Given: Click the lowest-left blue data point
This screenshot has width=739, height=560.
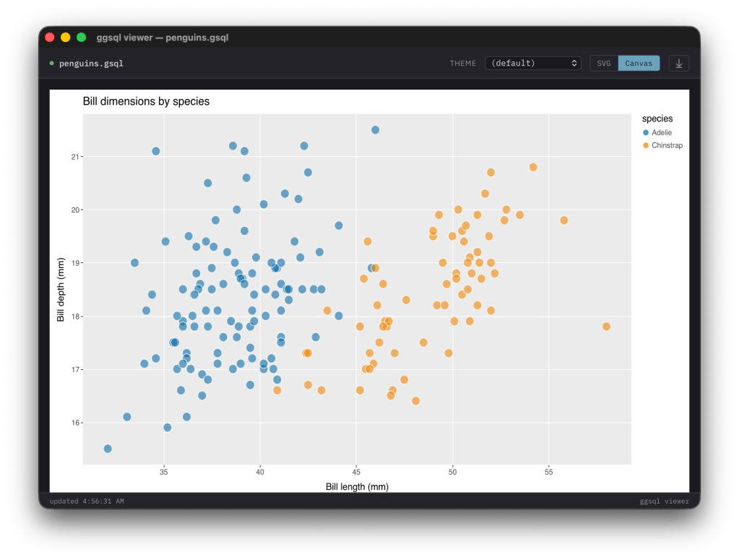Looking at the screenshot, I should tap(108, 449).
